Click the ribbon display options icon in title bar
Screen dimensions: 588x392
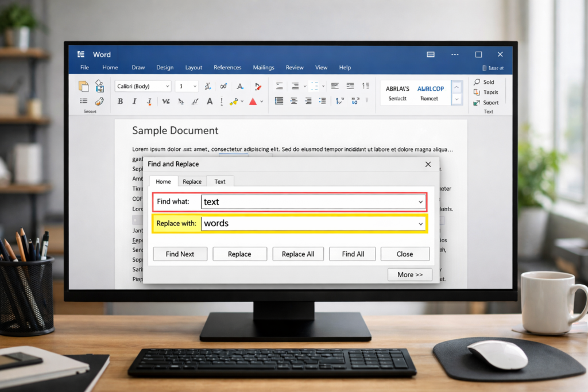click(x=431, y=55)
